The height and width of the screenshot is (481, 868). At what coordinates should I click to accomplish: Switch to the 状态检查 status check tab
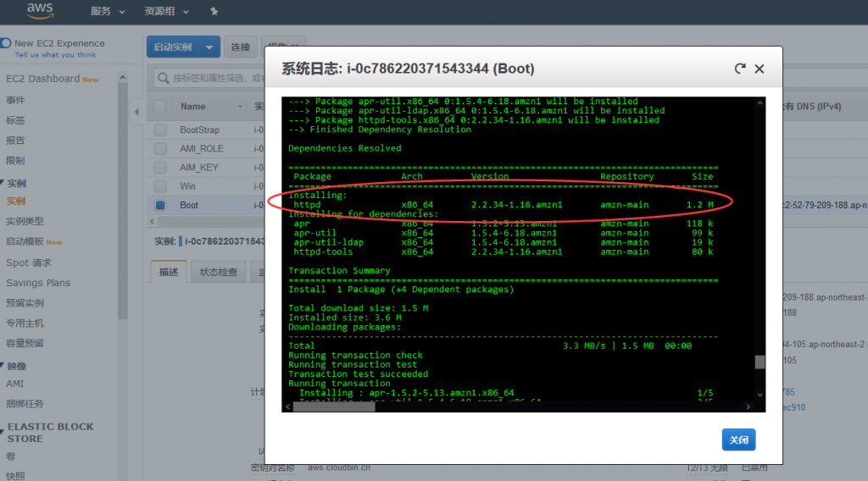point(218,272)
